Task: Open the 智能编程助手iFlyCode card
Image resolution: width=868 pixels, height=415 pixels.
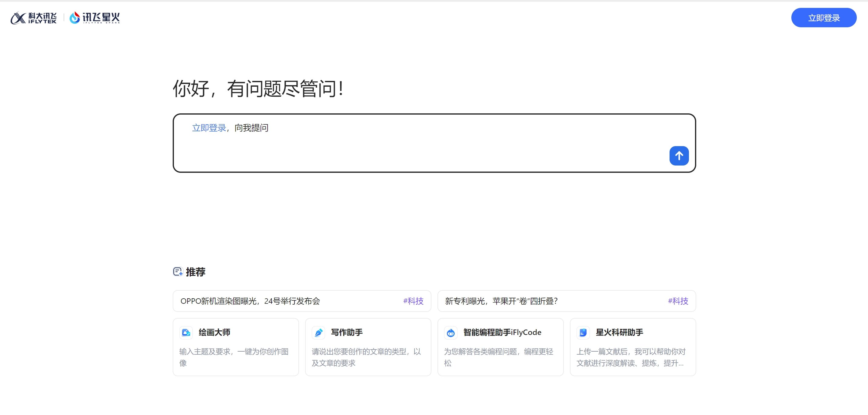Action: [x=501, y=347]
